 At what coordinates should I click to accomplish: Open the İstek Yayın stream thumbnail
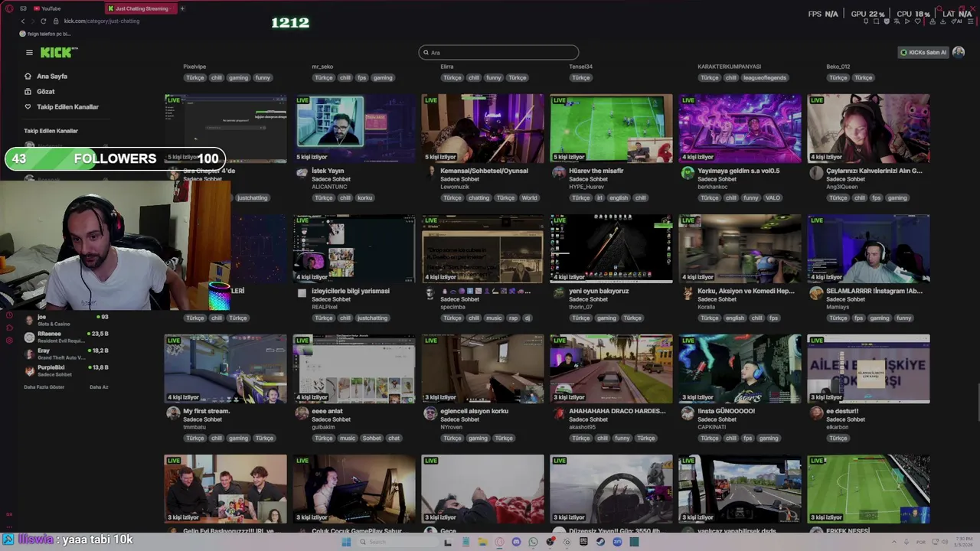354,129
